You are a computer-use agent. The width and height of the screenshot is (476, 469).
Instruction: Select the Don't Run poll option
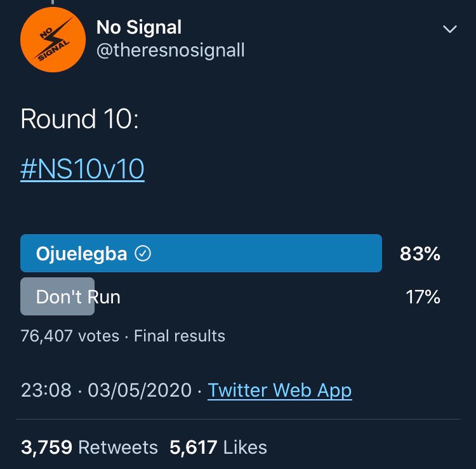[78, 296]
